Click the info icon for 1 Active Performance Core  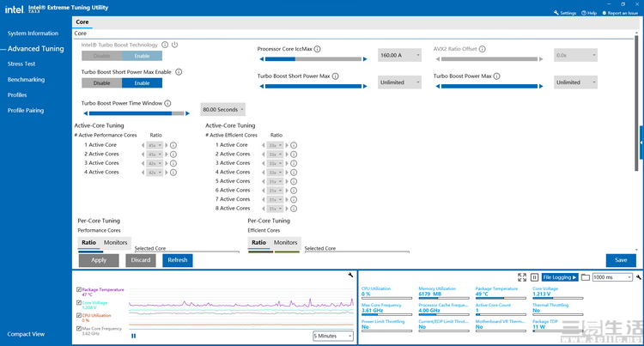[173, 146]
